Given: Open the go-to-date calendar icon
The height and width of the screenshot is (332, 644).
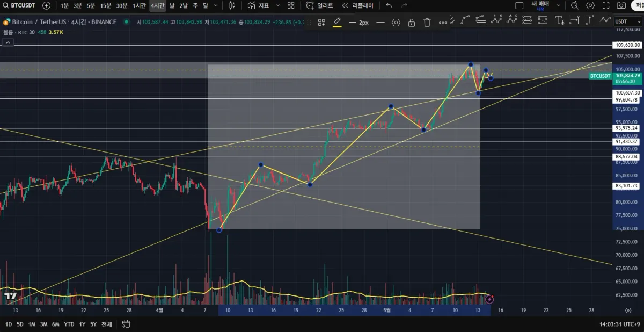Looking at the screenshot, I should [126, 324].
